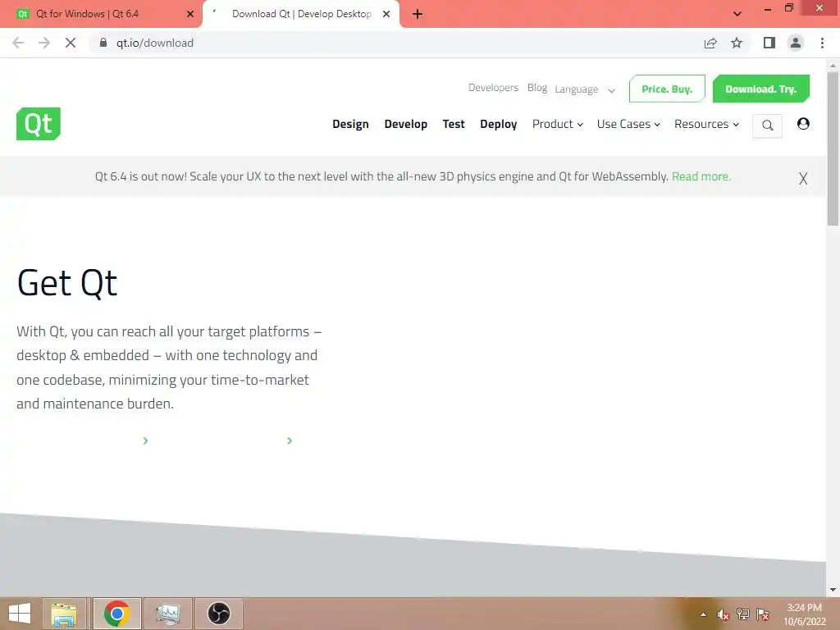Click the Price. Buy. button
Screen dimensions: 840x630
click(x=667, y=89)
